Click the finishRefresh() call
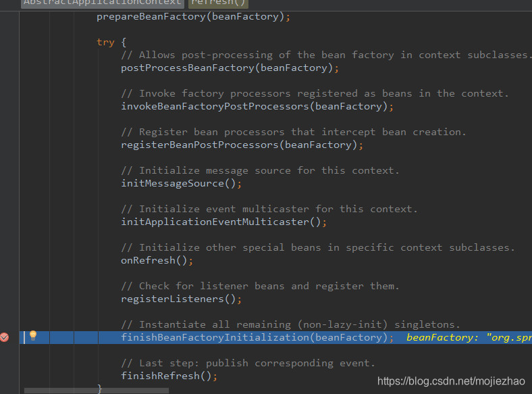532x394 pixels. point(169,376)
